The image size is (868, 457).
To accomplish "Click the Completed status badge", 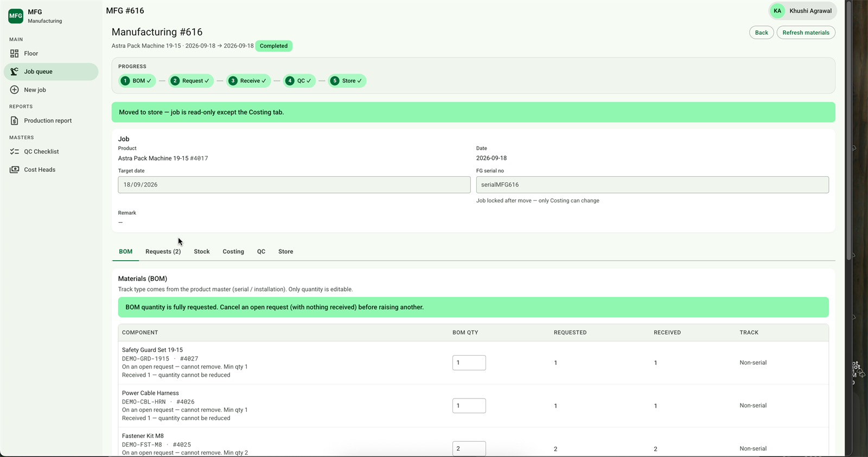I will (274, 46).
